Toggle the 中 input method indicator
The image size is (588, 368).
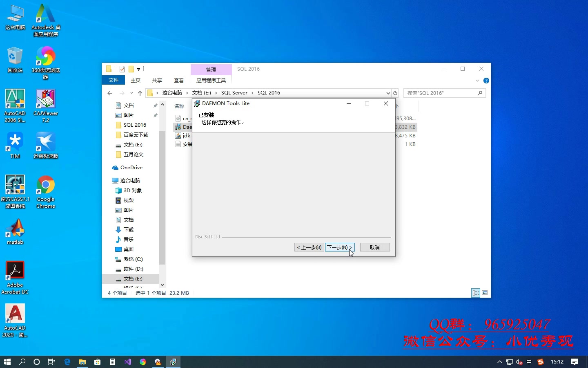(529, 362)
